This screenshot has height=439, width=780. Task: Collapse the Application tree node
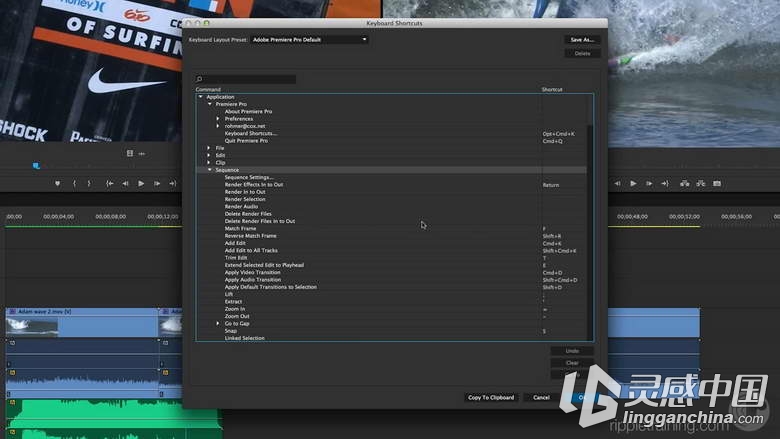click(201, 97)
